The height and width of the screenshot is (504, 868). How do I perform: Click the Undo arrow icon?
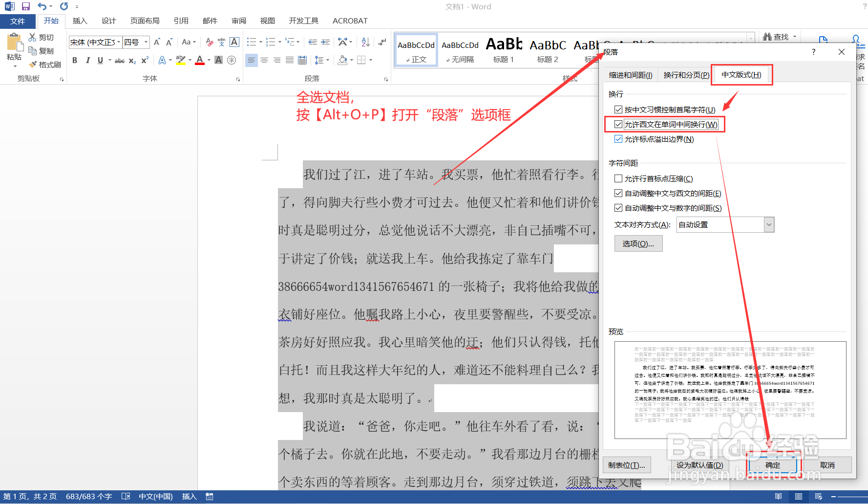pos(42,6)
